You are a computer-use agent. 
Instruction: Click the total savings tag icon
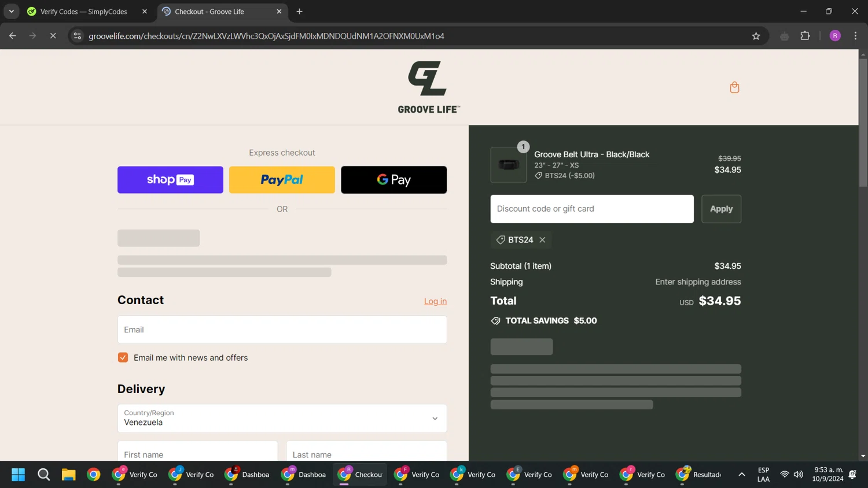495,321
